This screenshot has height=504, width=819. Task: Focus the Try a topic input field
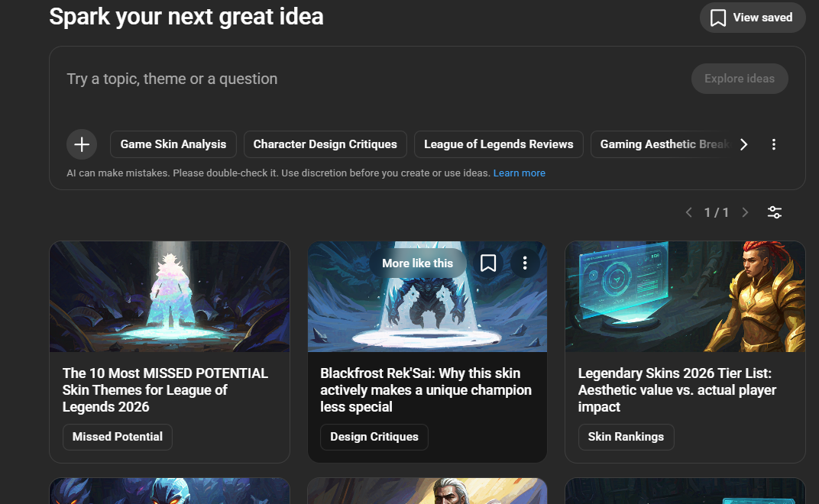point(367,79)
